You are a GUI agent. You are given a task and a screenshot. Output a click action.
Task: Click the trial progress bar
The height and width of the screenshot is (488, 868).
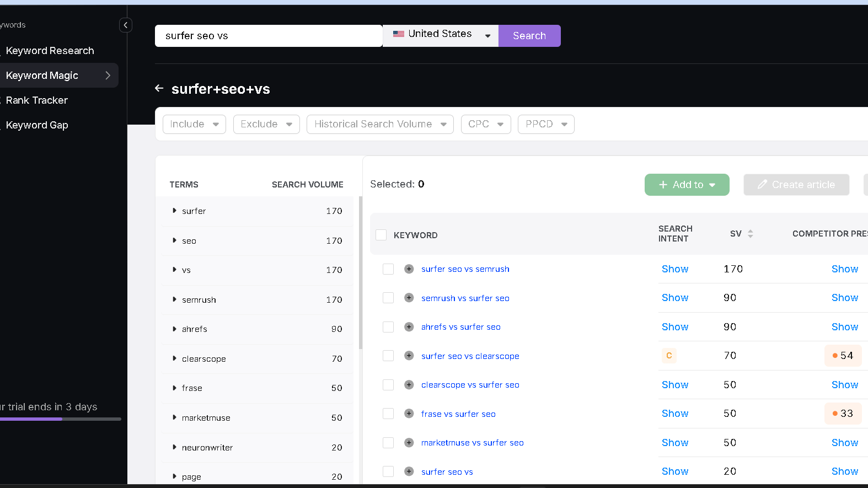point(61,419)
